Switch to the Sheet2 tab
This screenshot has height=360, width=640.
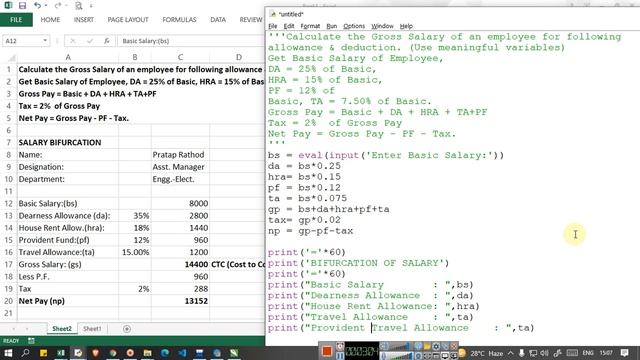tap(62, 329)
